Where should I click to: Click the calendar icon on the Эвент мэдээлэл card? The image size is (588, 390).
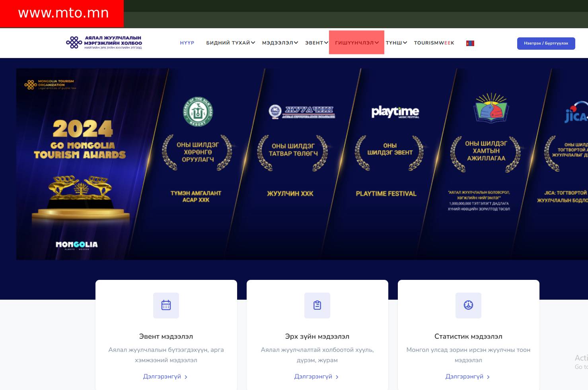[x=166, y=305]
